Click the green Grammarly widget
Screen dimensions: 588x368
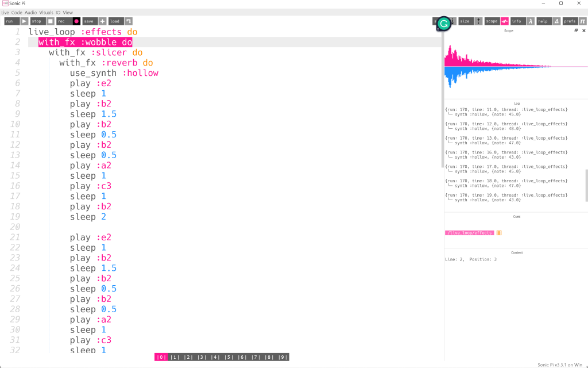click(x=444, y=24)
